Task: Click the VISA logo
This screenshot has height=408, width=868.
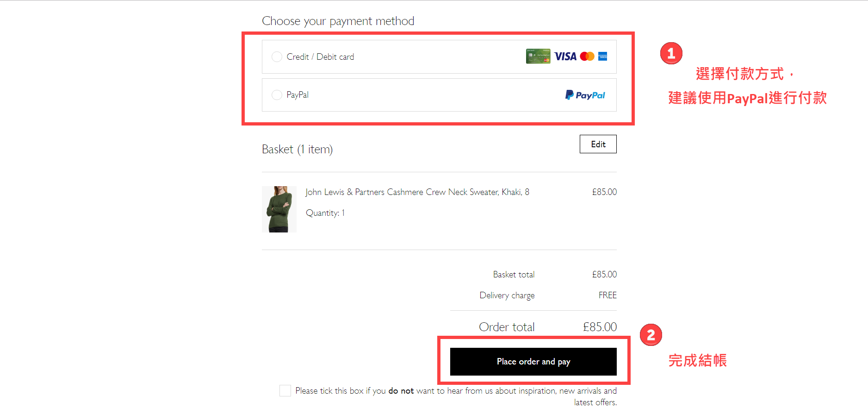Action: tap(565, 56)
